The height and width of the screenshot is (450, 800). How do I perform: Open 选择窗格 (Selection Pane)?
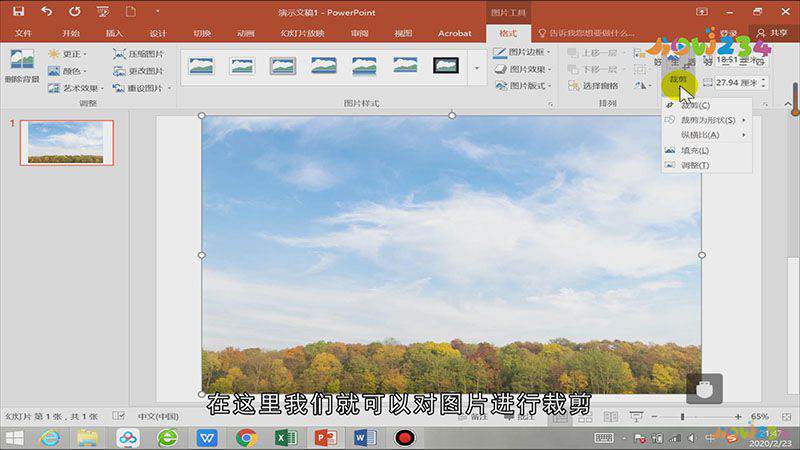coord(593,86)
